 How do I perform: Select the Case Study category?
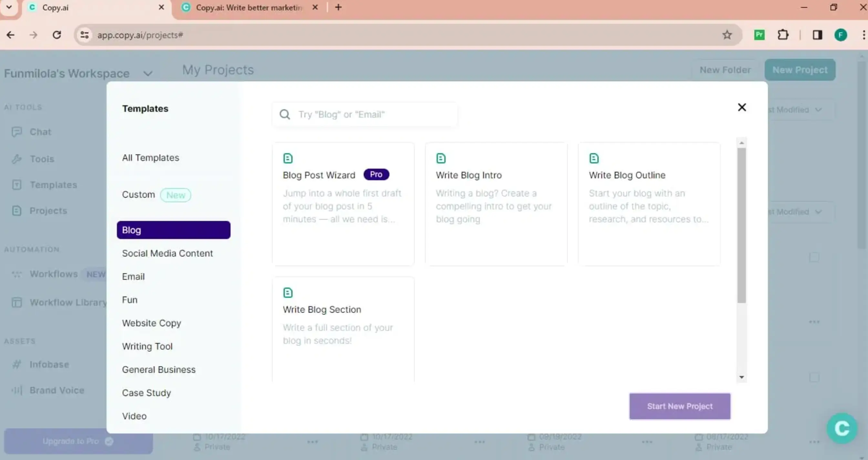[x=147, y=392]
